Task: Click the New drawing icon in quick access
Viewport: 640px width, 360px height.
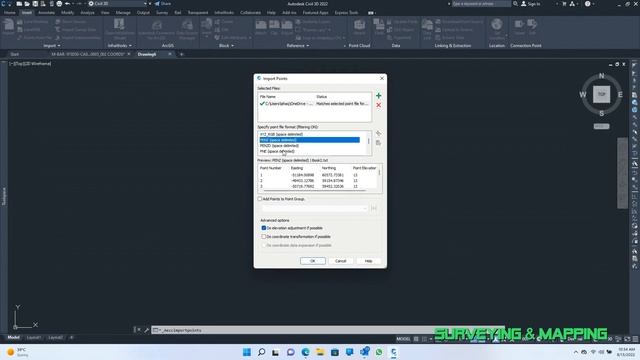Action: (19, 4)
